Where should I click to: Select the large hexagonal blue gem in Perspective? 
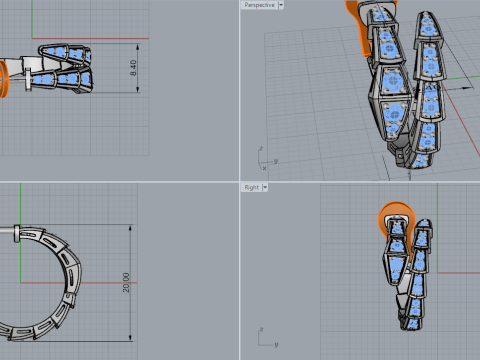pos(393,81)
